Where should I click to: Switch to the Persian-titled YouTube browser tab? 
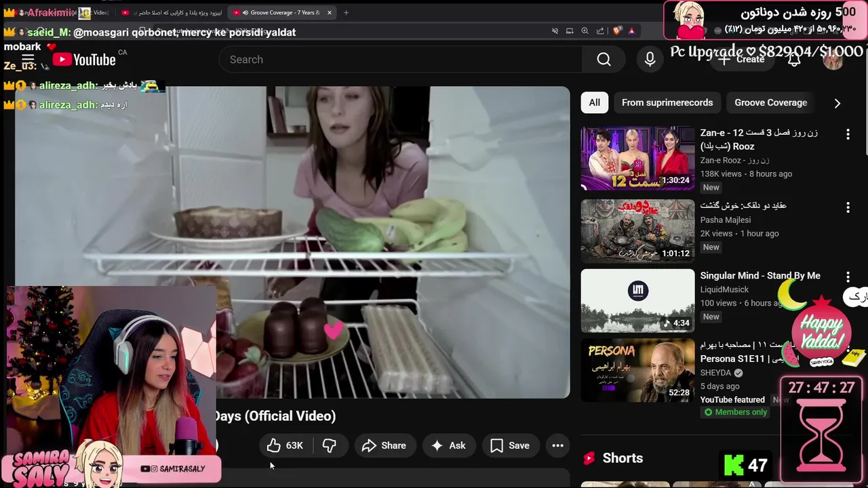click(x=171, y=12)
